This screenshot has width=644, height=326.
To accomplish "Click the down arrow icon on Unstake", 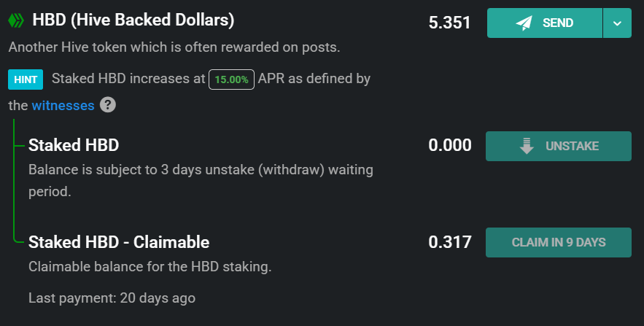I will [x=527, y=146].
